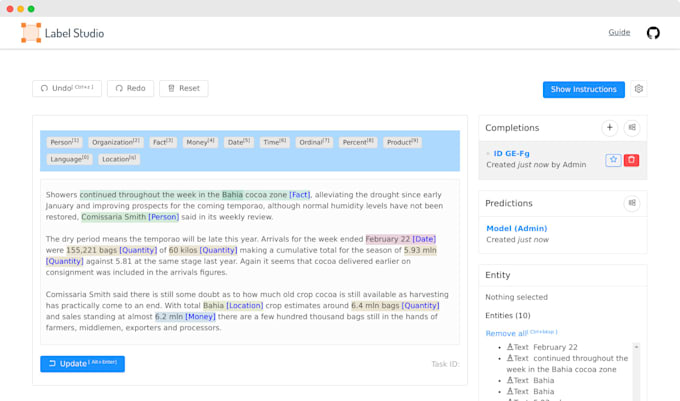Image resolution: width=680 pixels, height=401 pixels.
Task: Pick the Money label tag
Action: (x=200, y=143)
